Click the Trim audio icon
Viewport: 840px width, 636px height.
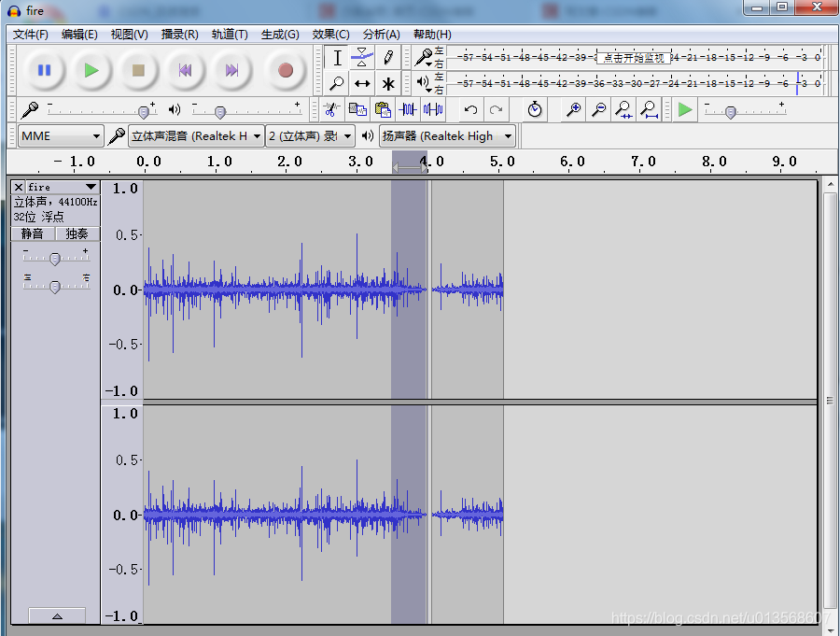408,110
